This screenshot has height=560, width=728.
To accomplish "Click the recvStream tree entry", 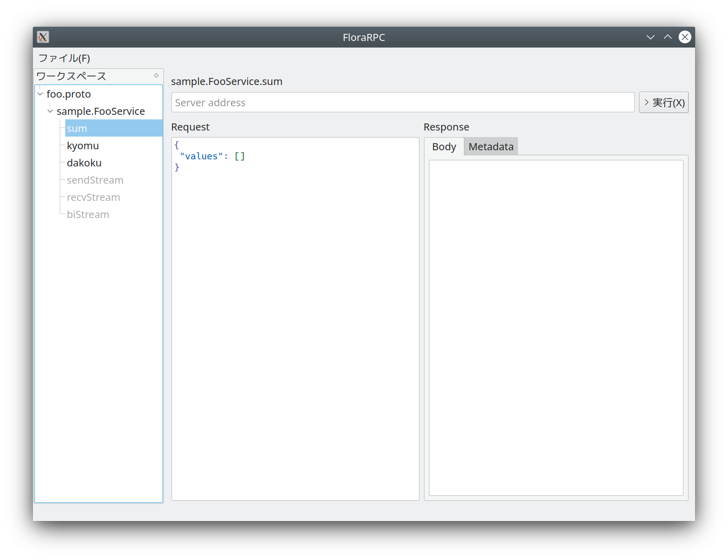I will 94,197.
